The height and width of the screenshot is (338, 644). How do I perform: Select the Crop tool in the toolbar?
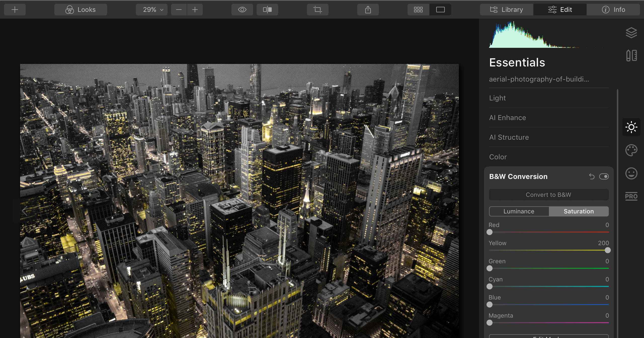(317, 10)
